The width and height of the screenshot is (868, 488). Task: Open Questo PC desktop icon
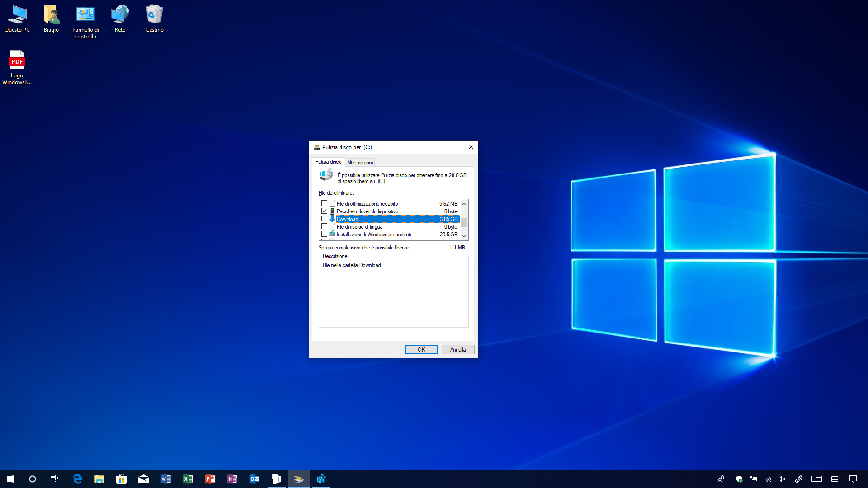tap(17, 19)
